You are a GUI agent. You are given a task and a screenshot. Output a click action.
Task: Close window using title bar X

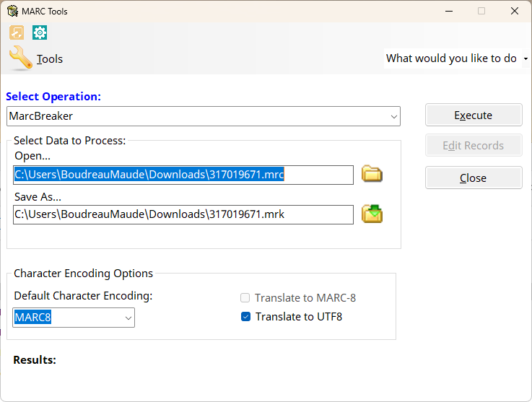point(514,11)
